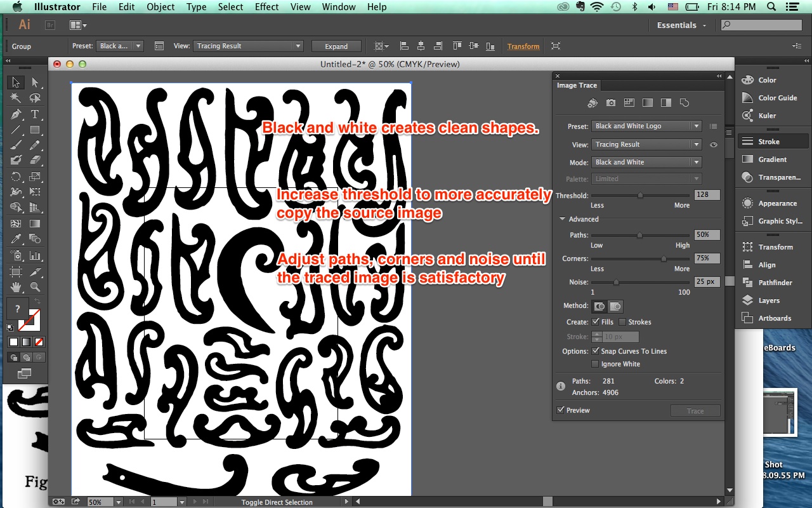Select the Paintbrush tool

(x=16, y=145)
